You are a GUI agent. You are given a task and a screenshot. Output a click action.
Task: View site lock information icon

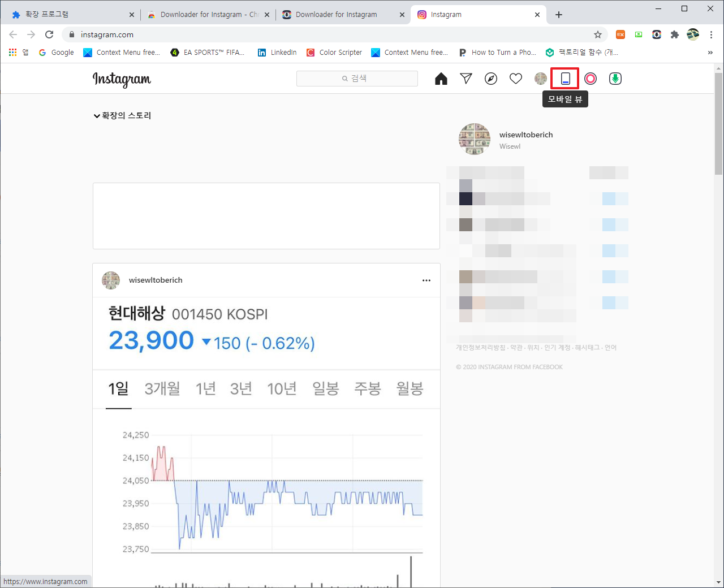coord(71,34)
